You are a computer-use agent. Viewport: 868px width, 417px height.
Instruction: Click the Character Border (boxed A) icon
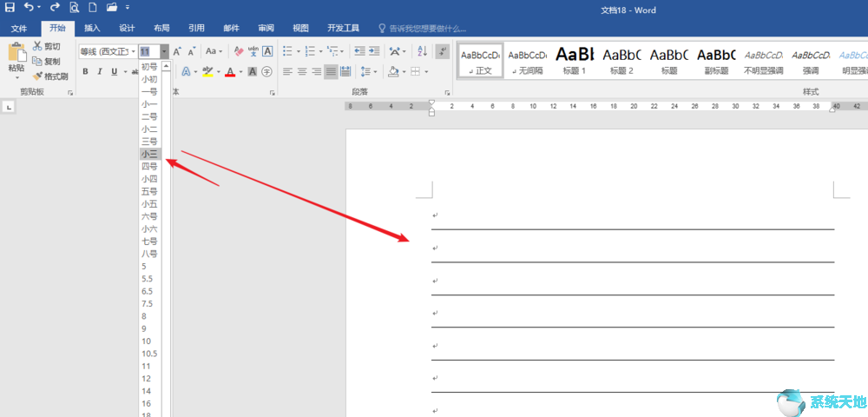(x=267, y=51)
